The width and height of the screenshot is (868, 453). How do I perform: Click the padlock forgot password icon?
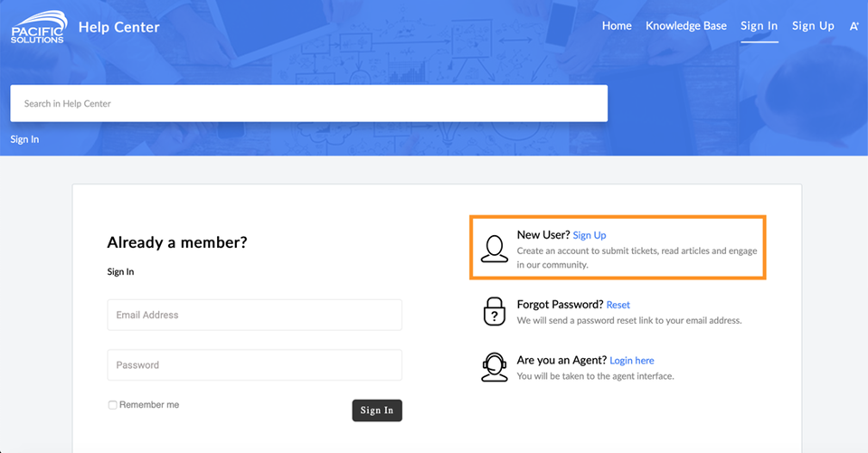(495, 311)
